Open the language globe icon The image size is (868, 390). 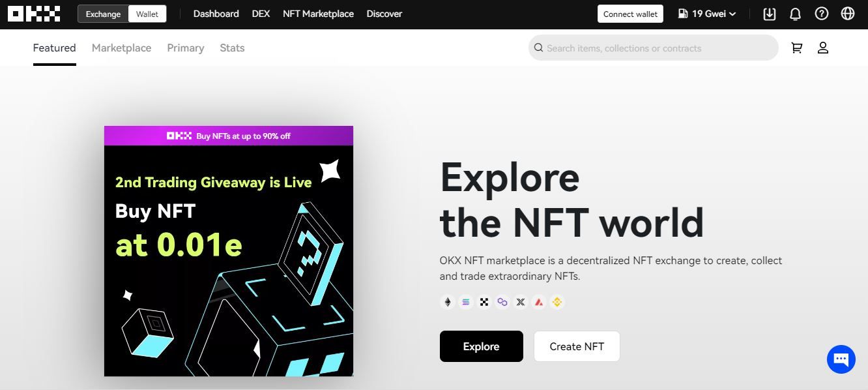point(847,14)
